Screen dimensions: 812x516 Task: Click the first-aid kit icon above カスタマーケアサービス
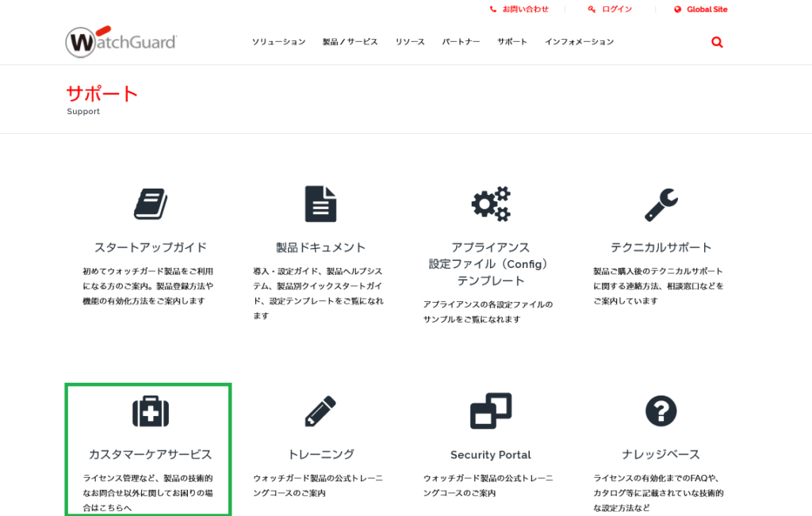coord(150,411)
